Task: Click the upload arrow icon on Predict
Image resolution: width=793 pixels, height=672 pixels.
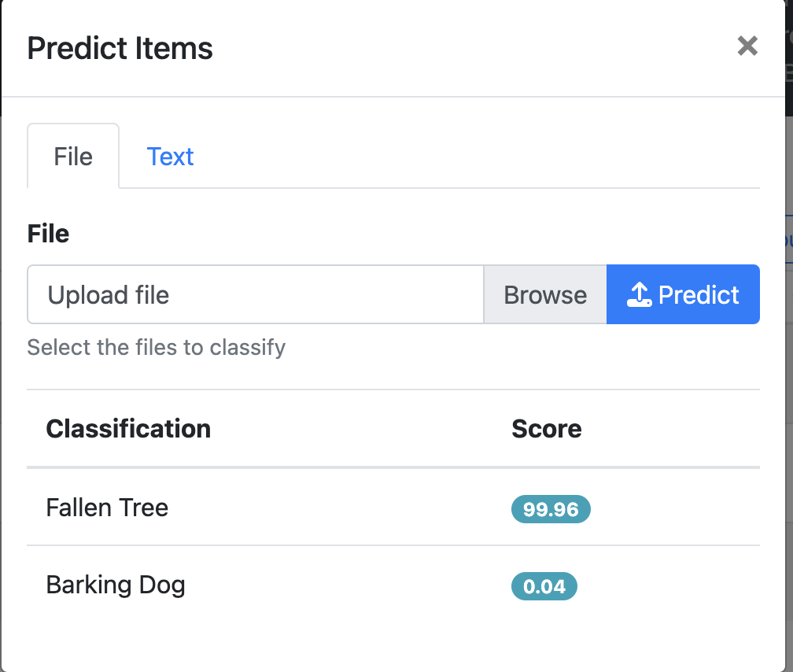Action: [640, 295]
